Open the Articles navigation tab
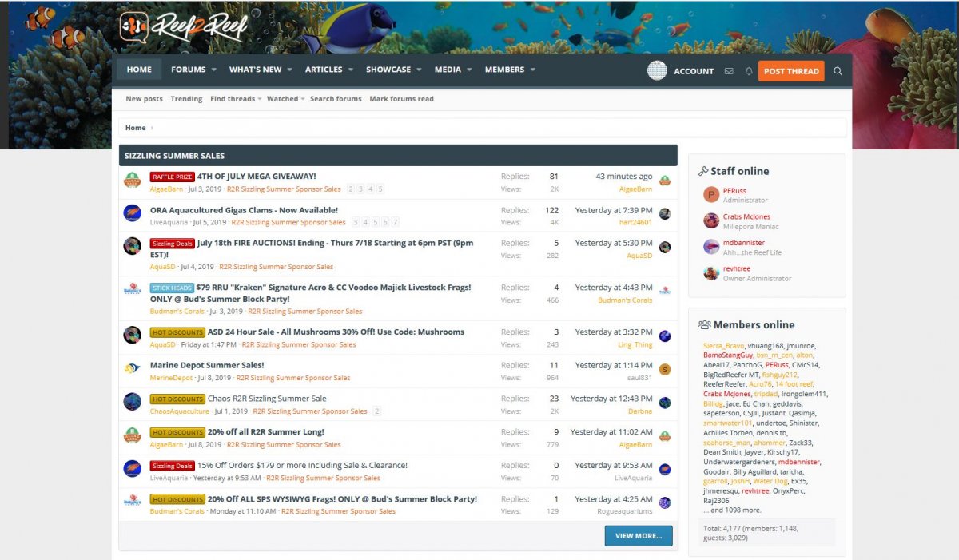This screenshot has width=959, height=560. pyautogui.click(x=324, y=70)
